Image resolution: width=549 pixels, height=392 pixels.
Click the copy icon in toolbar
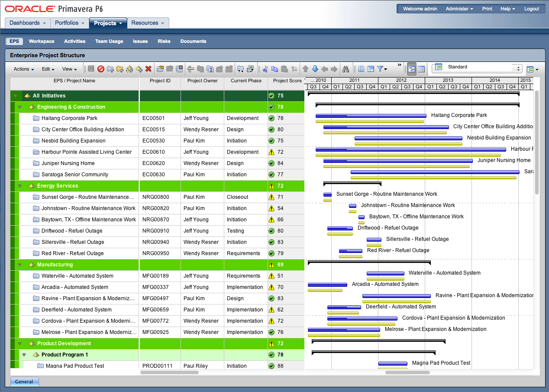click(274, 69)
